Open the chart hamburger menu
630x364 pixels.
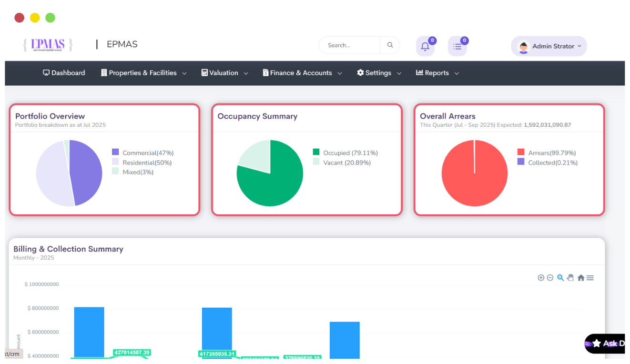pyautogui.click(x=590, y=278)
